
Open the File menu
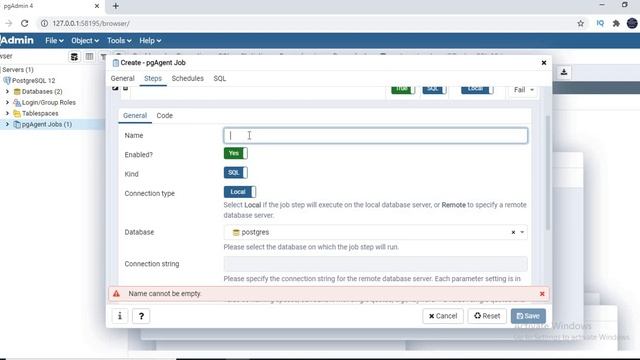point(54,41)
